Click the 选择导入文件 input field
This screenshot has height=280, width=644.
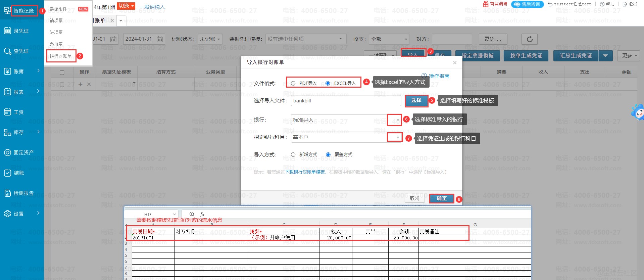point(346,101)
